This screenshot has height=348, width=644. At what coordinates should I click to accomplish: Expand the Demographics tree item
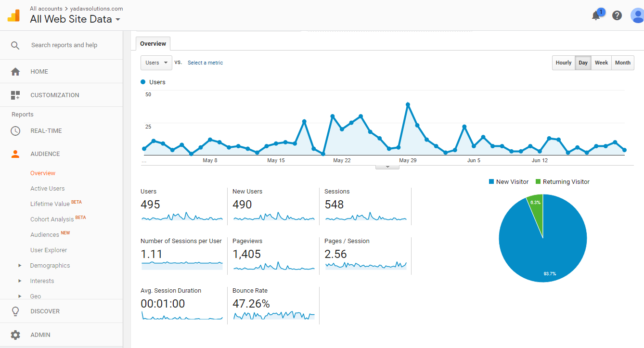pos(20,266)
